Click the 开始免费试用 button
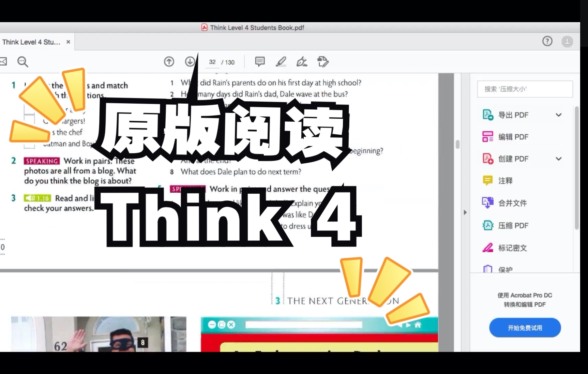 (525, 328)
